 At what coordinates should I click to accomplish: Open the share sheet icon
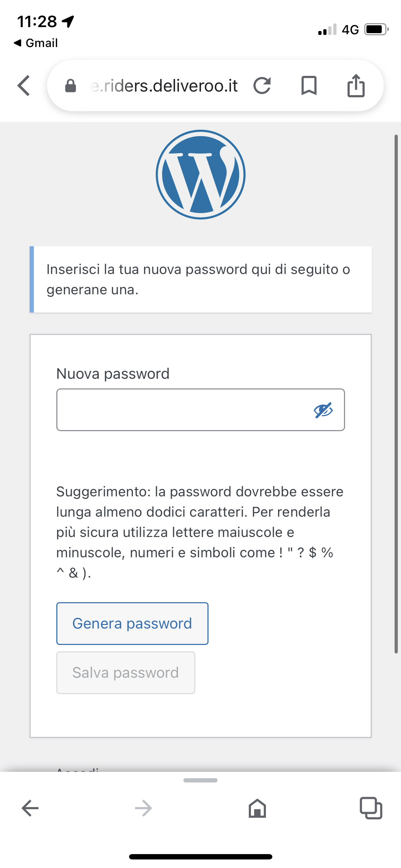(x=356, y=86)
